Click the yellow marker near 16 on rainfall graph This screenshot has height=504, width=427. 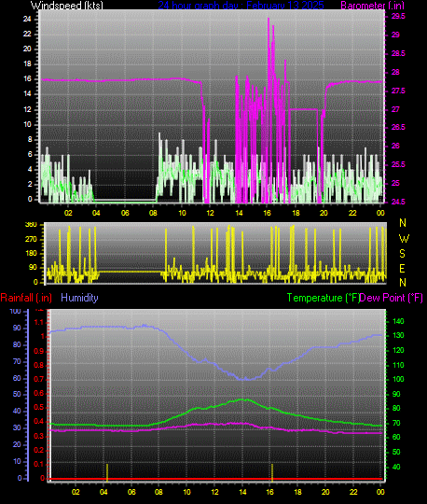pyautogui.click(x=272, y=472)
